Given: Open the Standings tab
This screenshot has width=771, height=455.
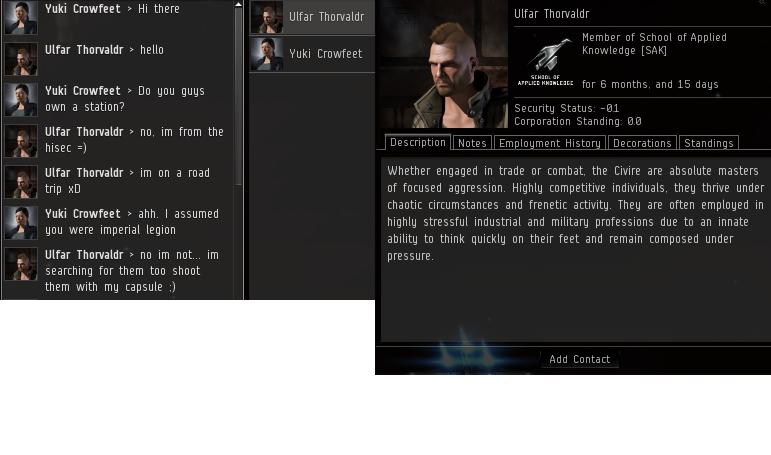Looking at the screenshot, I should click(709, 143).
